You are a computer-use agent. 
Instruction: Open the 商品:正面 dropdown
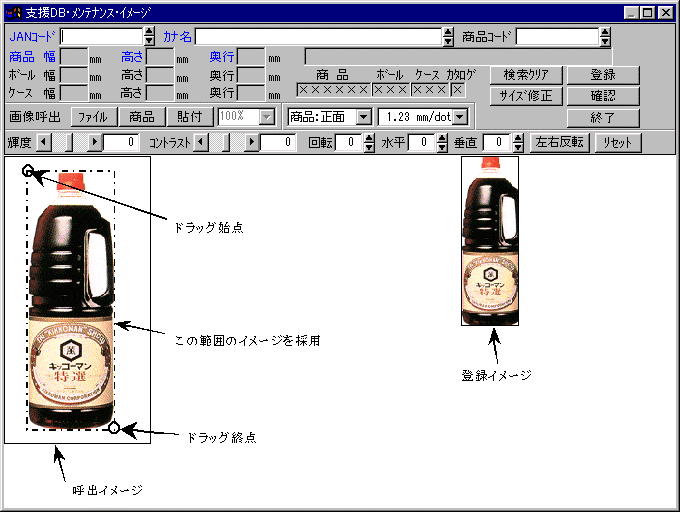(x=363, y=117)
